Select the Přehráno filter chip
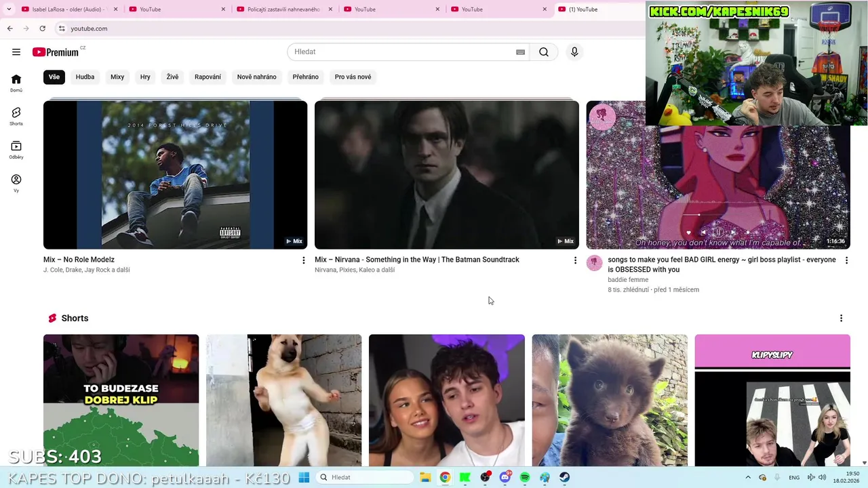868x488 pixels. (305, 77)
